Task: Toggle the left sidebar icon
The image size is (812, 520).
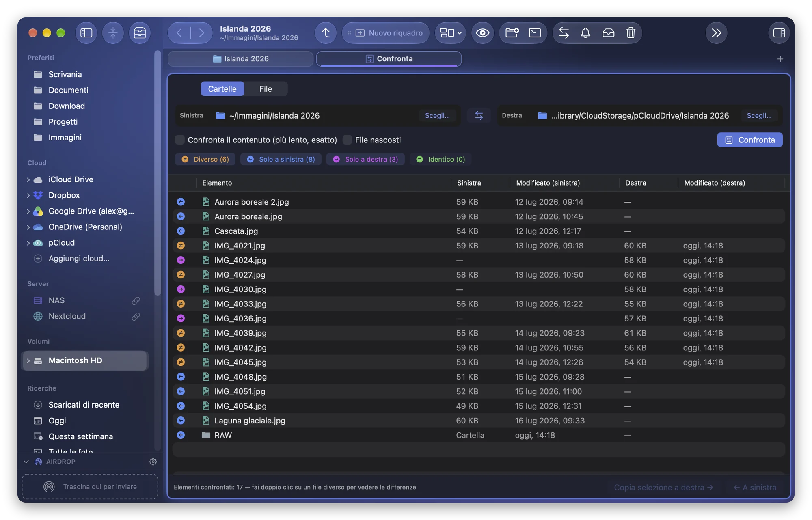Action: point(86,33)
